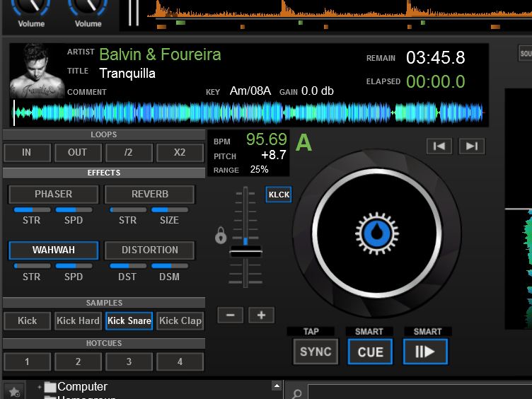The width and height of the screenshot is (532, 399).
Task: Decrease pitch with minus button
Action: (230, 316)
